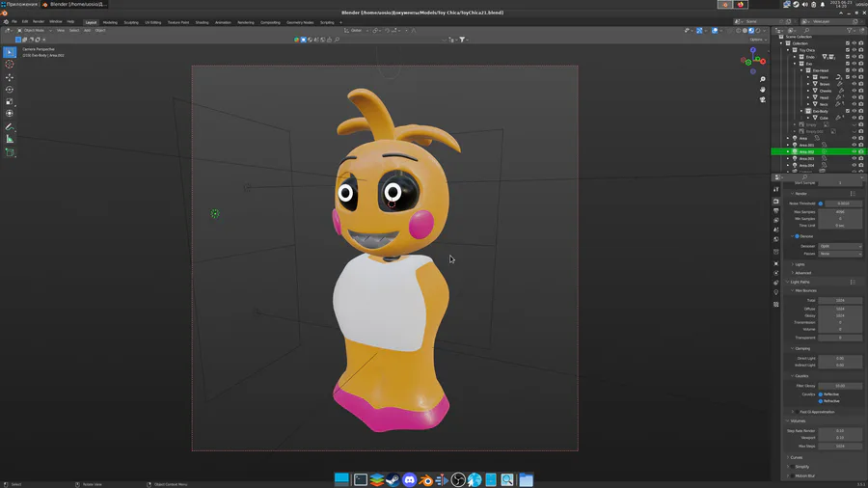The height and width of the screenshot is (488, 868).
Task: Open the viewport View menu
Action: (x=61, y=31)
